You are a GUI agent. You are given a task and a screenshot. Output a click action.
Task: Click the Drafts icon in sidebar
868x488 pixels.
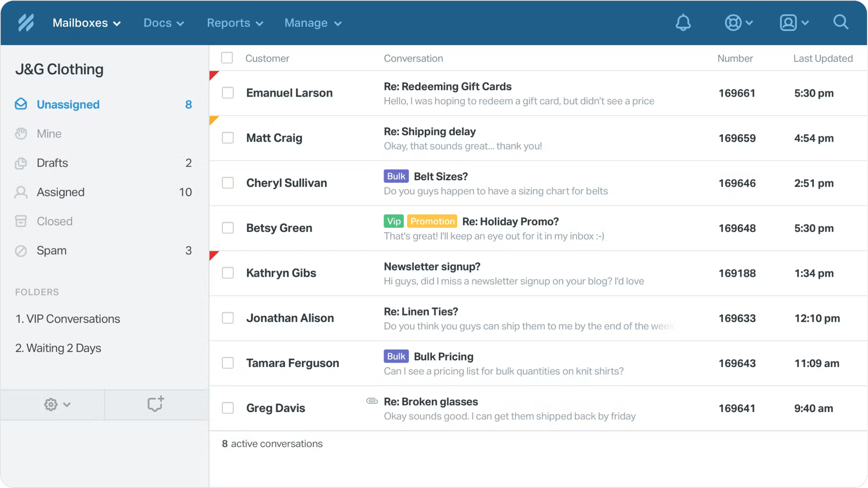21,163
